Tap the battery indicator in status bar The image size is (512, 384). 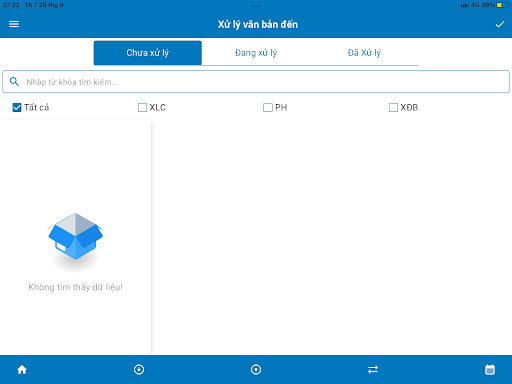click(502, 5)
